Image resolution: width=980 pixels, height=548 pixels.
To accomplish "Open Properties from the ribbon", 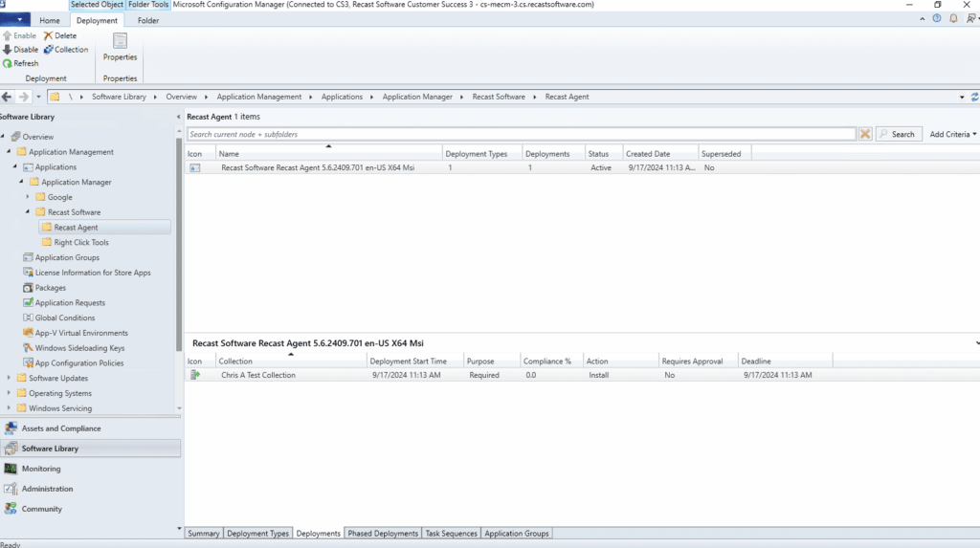I will (x=120, y=46).
